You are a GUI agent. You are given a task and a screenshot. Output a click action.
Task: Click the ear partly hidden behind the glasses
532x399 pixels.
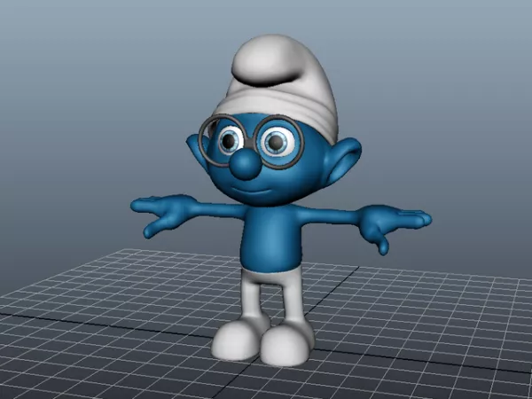pos(197,151)
